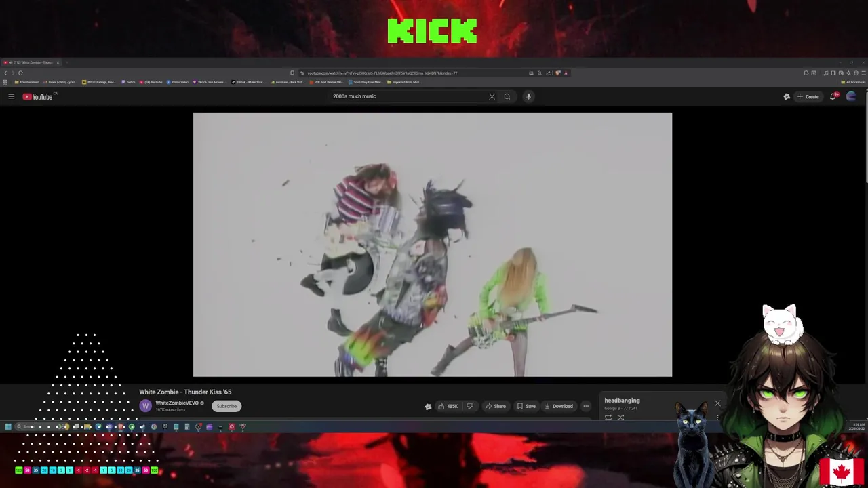Click the share icon in address bar
Image resolution: width=868 pixels, height=488 pixels.
[x=548, y=73]
